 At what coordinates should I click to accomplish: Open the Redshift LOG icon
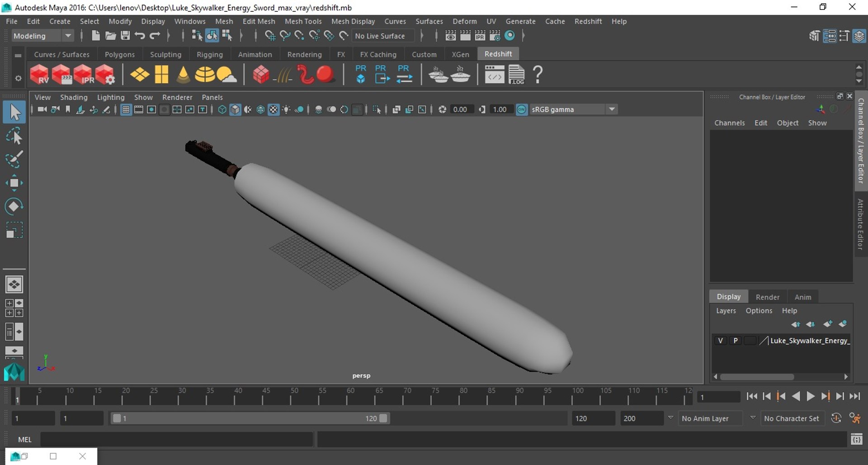pos(516,75)
